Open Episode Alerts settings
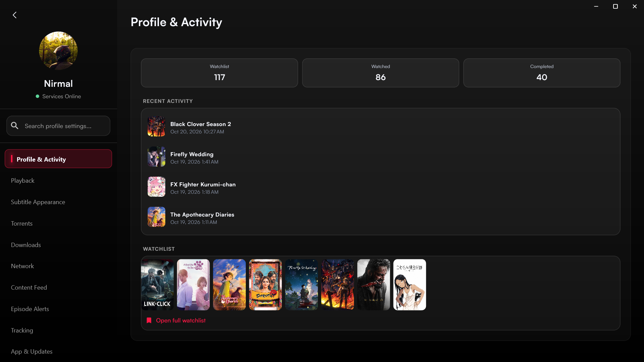644x362 pixels. 30,309
